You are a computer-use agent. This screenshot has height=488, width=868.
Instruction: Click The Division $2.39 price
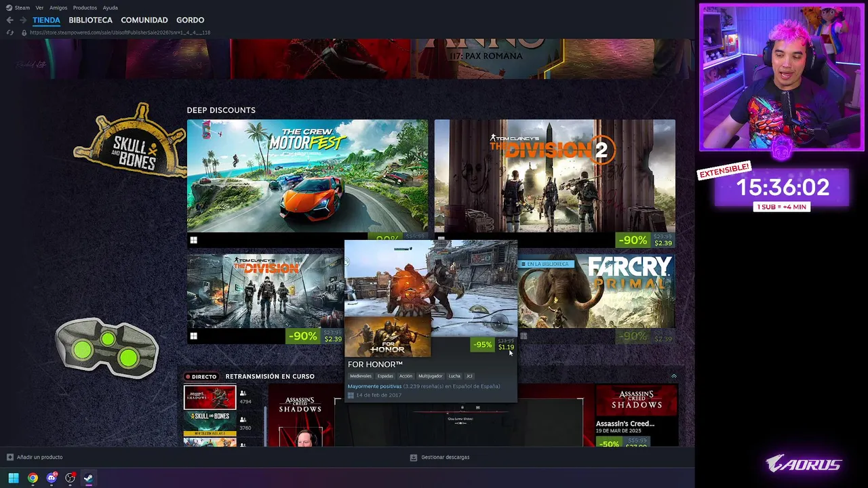333,339
